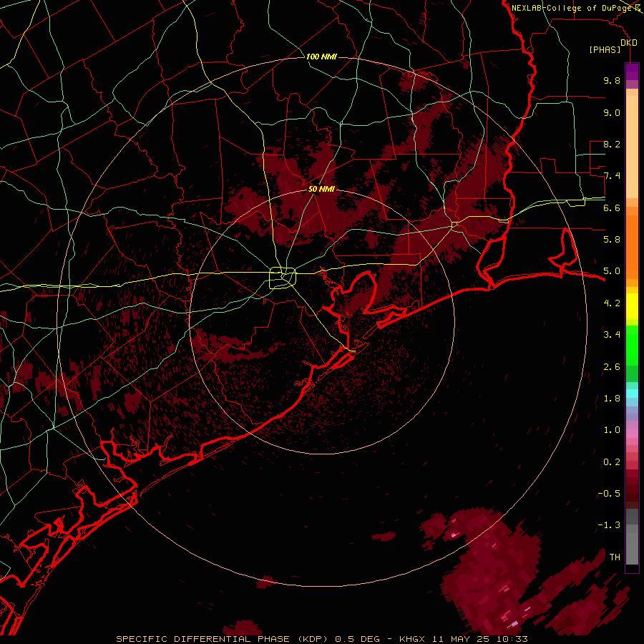
Task: Click the 0.2 scale value
Action: (x=612, y=462)
